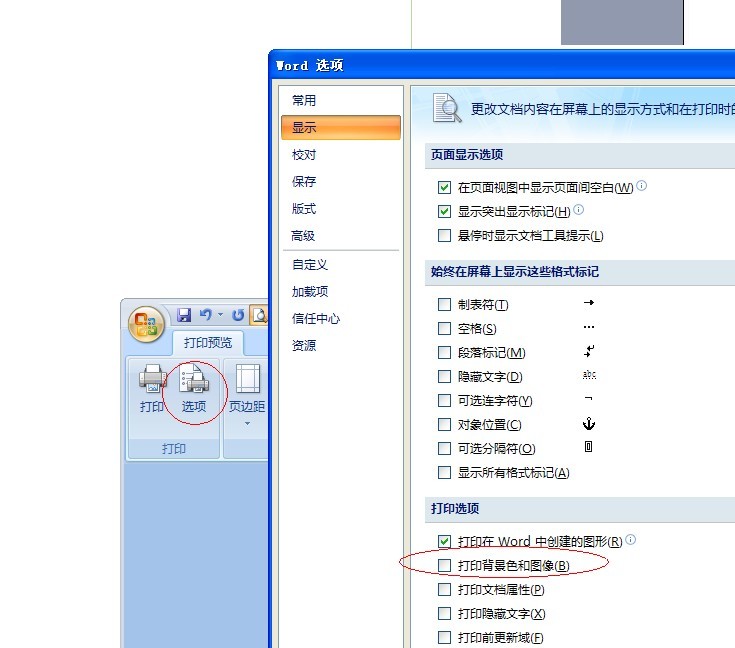Enable 对象位置 checkbox

[444, 425]
